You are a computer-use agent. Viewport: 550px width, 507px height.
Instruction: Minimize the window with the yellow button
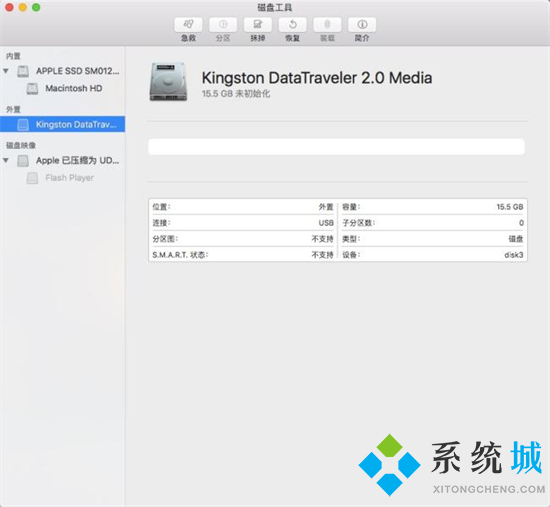pos(23,7)
